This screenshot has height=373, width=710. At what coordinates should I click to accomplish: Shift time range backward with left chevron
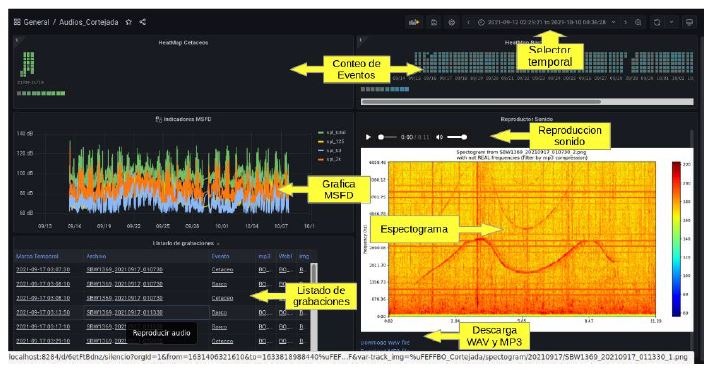(469, 22)
